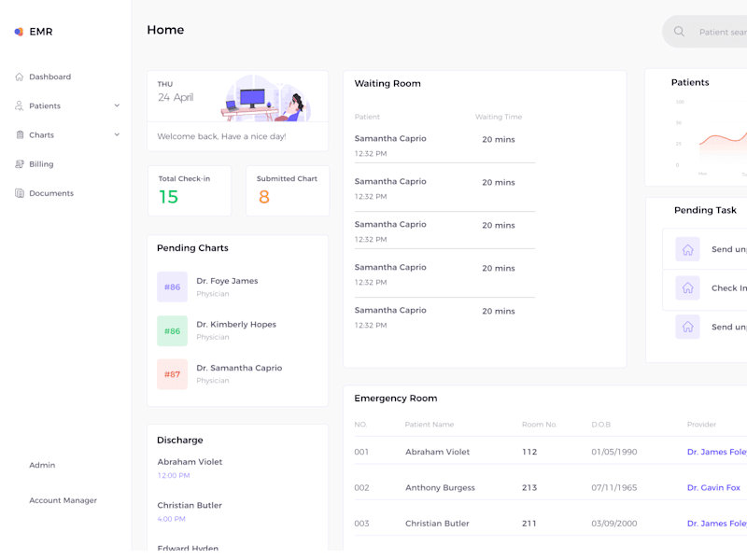Click the Room No. column header
The height and width of the screenshot is (560, 747).
pos(540,425)
